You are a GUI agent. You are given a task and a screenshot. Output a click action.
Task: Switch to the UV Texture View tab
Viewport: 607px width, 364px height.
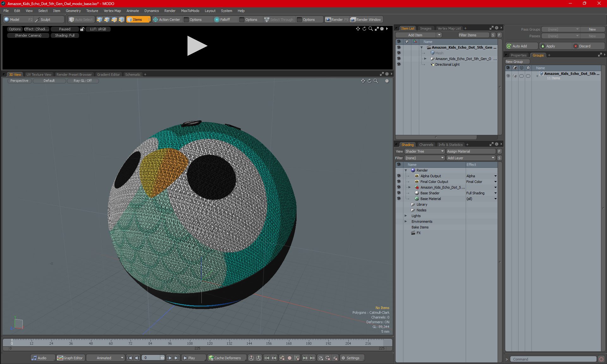(x=39, y=75)
